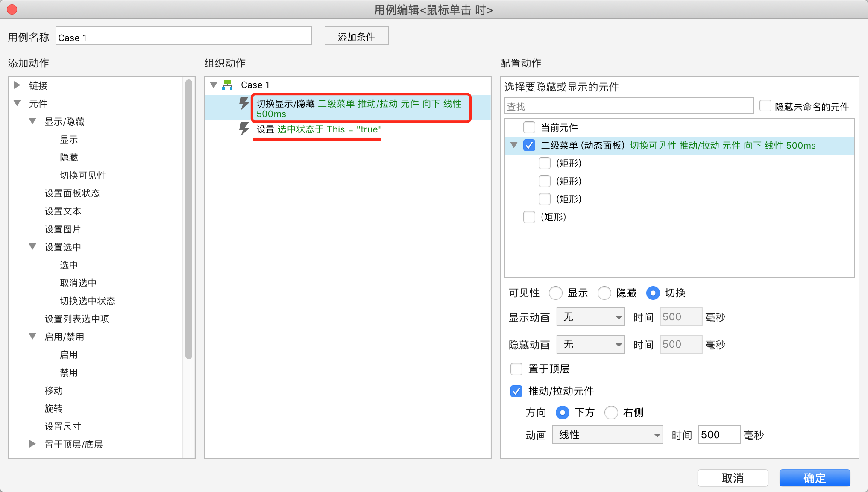Click lightning icon of 设置 选中状态 action

[x=244, y=129]
